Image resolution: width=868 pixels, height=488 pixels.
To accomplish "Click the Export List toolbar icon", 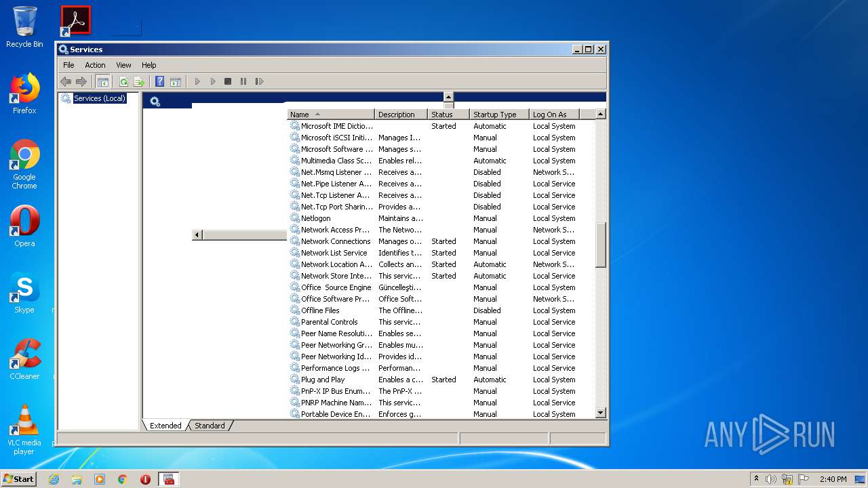I will pos(139,81).
